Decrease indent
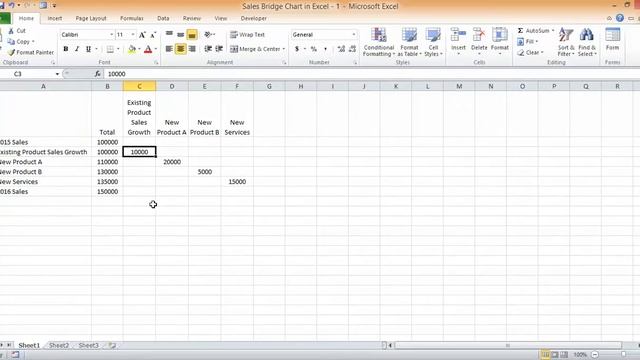640x360 pixels. pyautogui.click(x=208, y=49)
